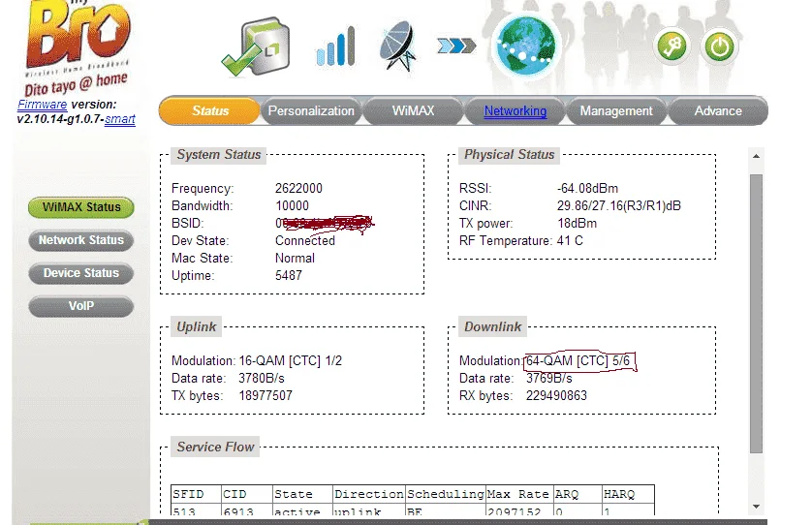
Task: Click the Uptime value 5487
Action: pyautogui.click(x=289, y=275)
